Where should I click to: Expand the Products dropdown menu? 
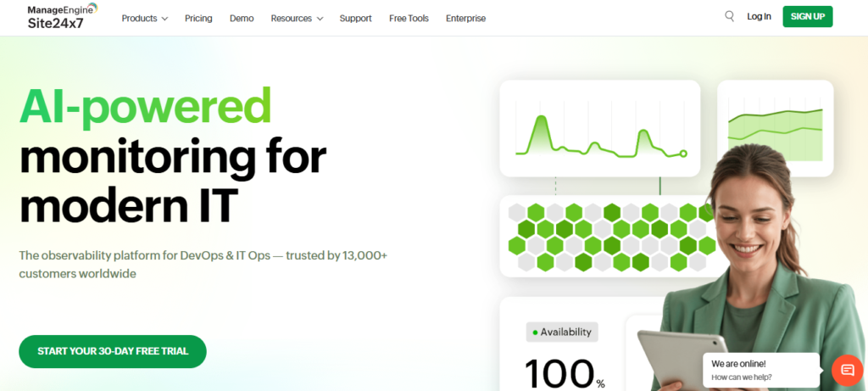pos(144,18)
